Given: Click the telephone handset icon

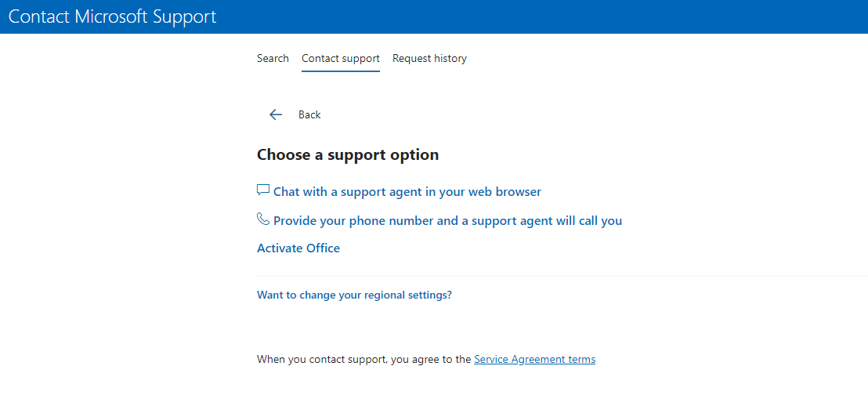Looking at the screenshot, I should pyautogui.click(x=263, y=219).
